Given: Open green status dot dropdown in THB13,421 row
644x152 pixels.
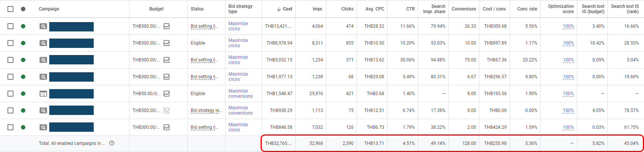Looking at the screenshot, I should pyautogui.click(x=23, y=26).
